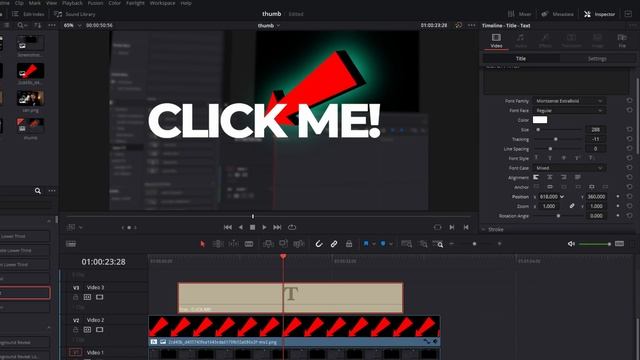
Task: Play forward button
Action: pyautogui.click(x=264, y=227)
